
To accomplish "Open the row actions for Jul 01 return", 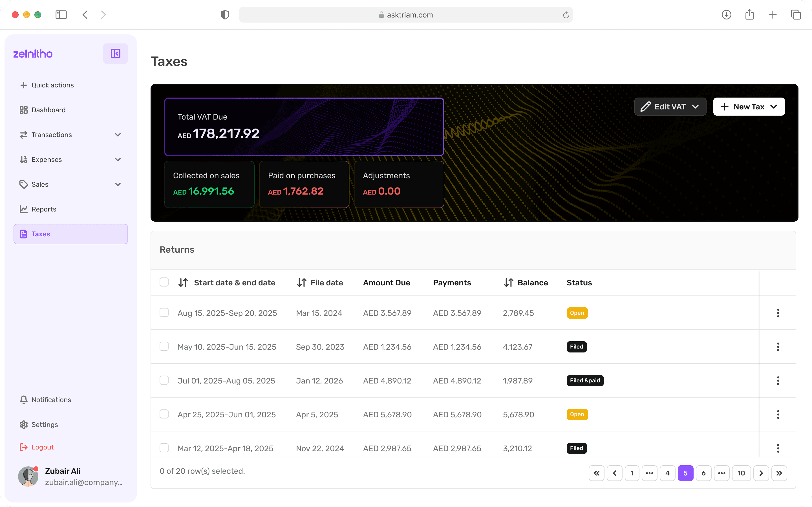I will coord(778,381).
